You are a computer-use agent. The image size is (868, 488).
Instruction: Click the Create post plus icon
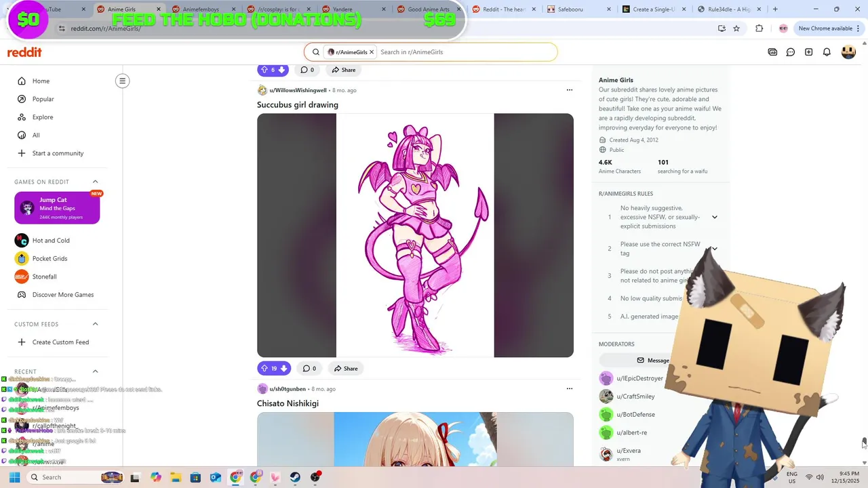pyautogui.click(x=808, y=52)
